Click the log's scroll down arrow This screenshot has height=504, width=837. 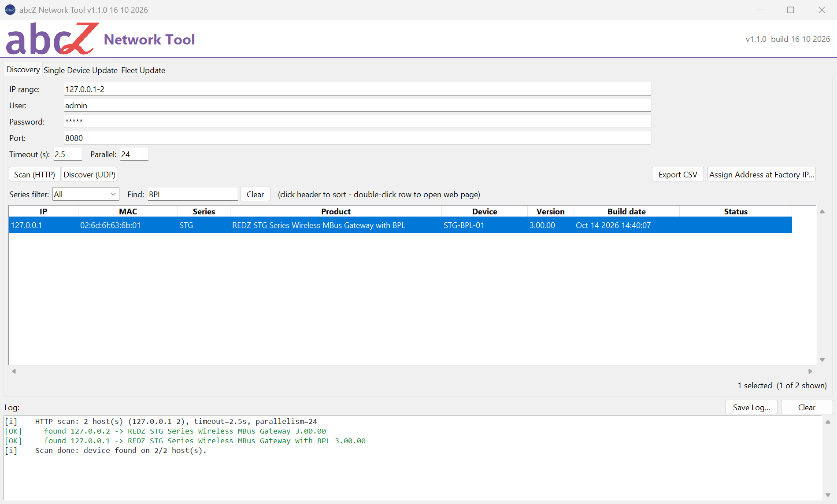click(x=828, y=495)
